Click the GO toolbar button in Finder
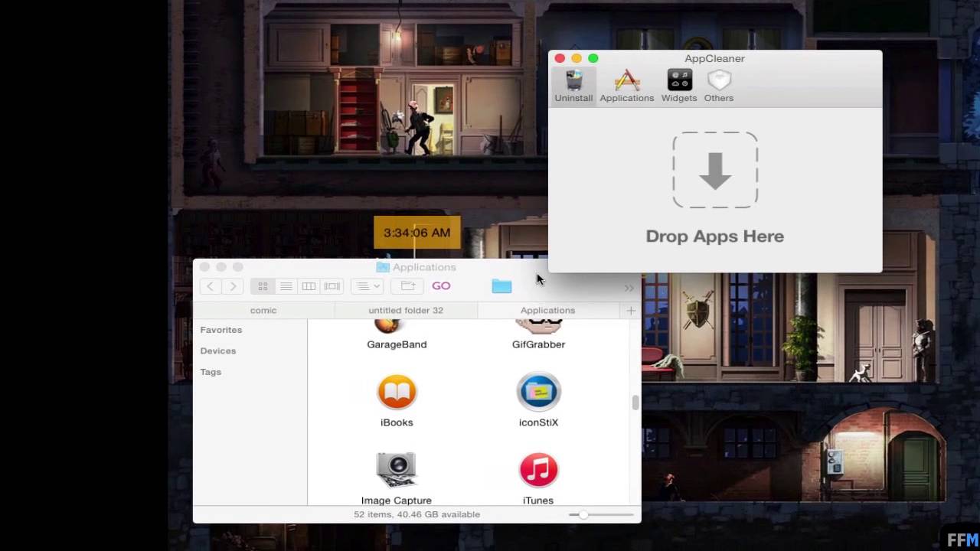980x551 pixels. click(441, 285)
